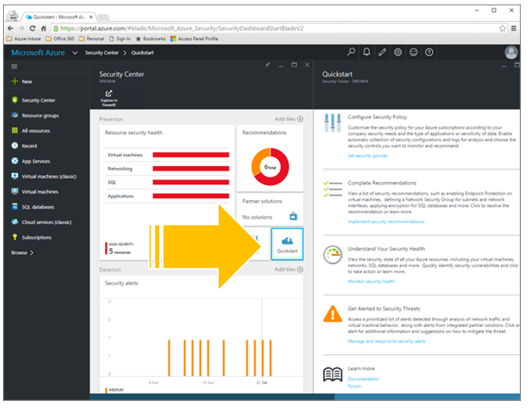Viewport: 532px width, 409px height.
Task: Open the notifications bell icon
Action: [x=366, y=53]
